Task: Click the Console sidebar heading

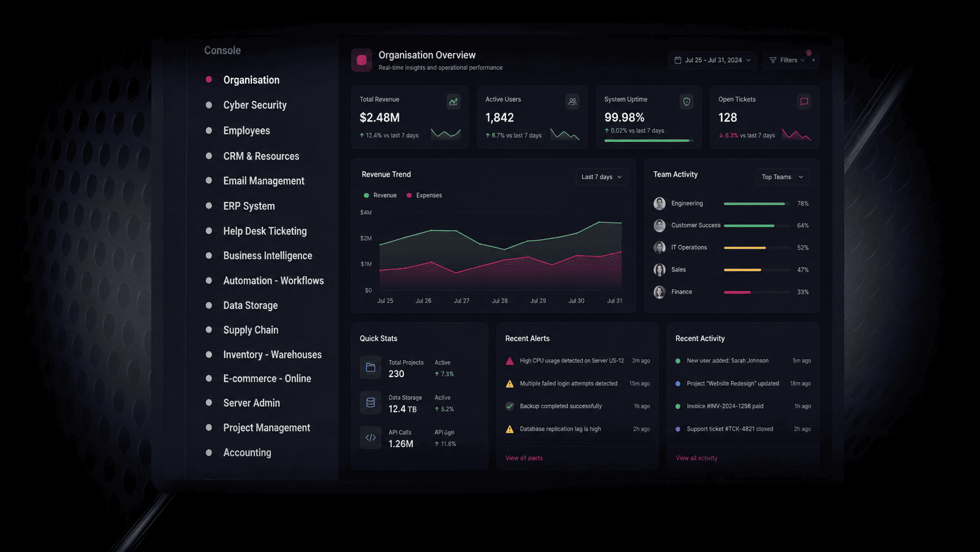Action: tap(222, 50)
